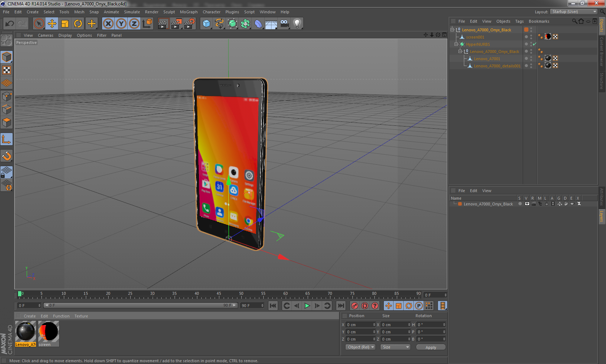Enable texture mode checkerboard icon
Viewport: 606px width, 364px height.
pos(6,70)
